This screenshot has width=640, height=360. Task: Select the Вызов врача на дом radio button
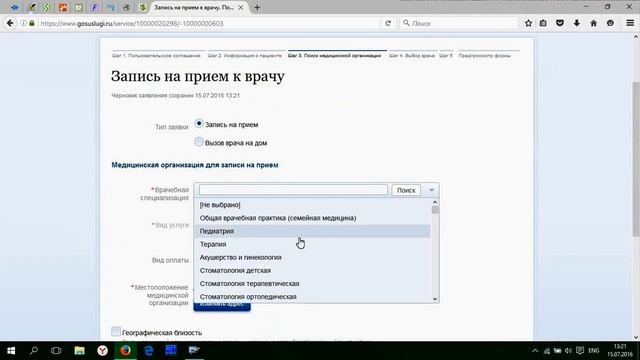(x=199, y=142)
